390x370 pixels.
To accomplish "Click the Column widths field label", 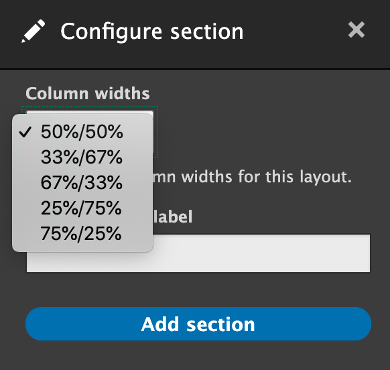I will pos(88,94).
